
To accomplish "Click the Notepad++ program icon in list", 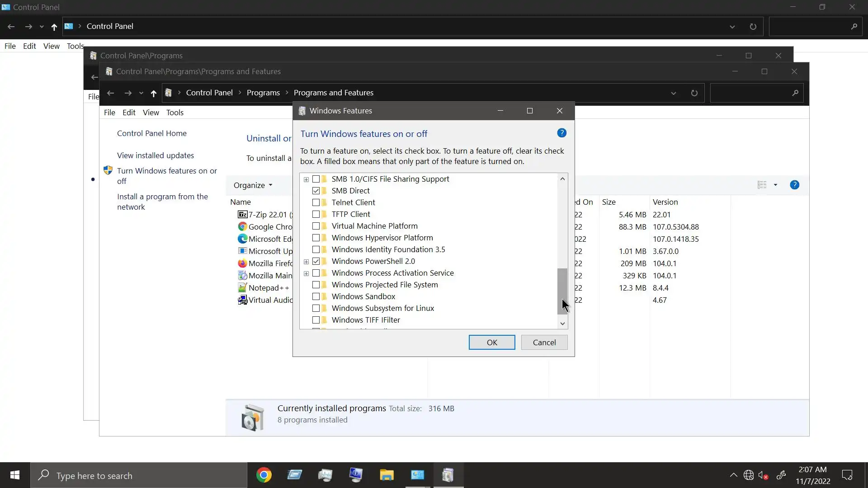I will click(x=242, y=288).
